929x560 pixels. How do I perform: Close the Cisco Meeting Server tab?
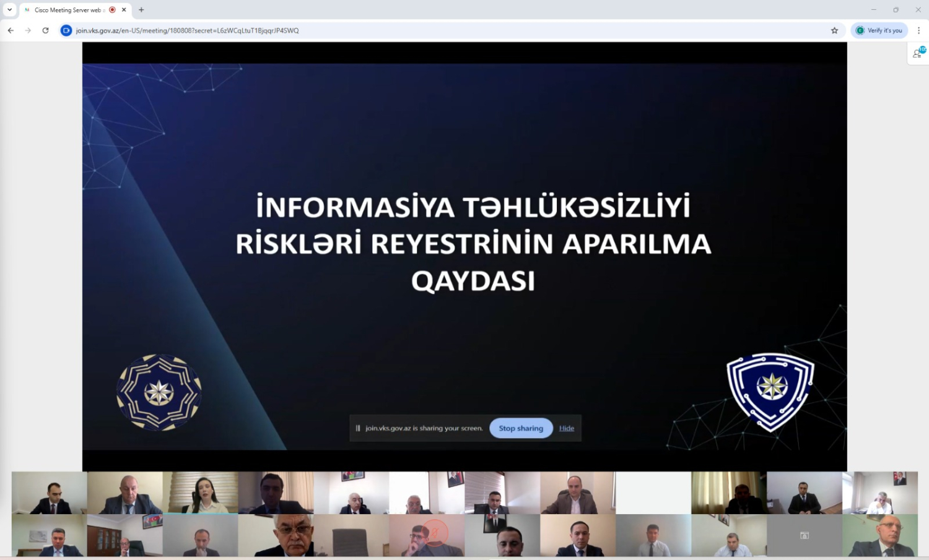point(124,10)
